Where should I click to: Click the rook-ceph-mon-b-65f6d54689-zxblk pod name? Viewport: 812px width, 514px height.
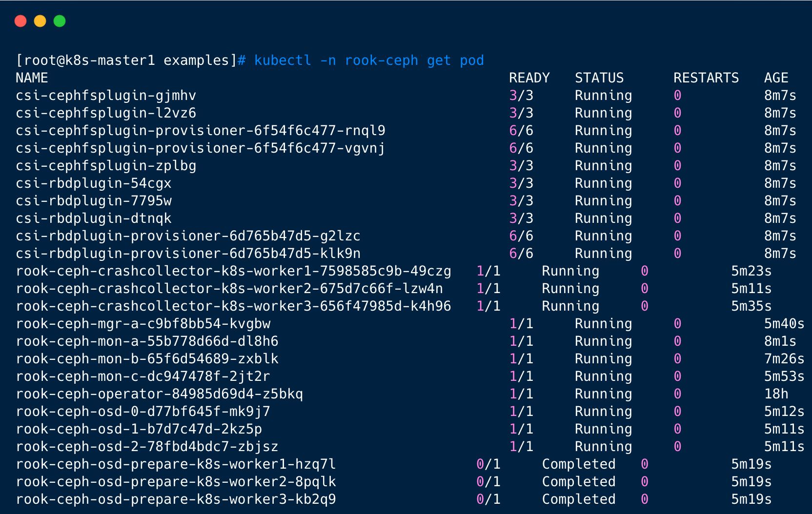pyautogui.click(x=147, y=359)
